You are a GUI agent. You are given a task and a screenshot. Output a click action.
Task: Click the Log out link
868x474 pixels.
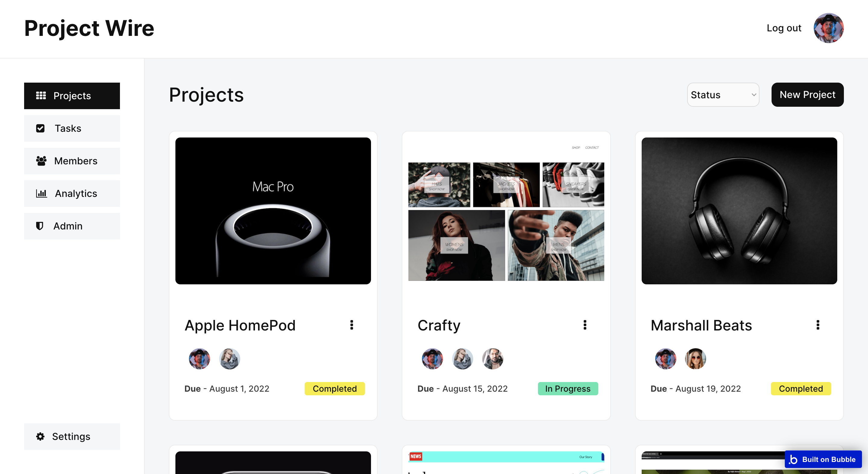pyautogui.click(x=784, y=28)
